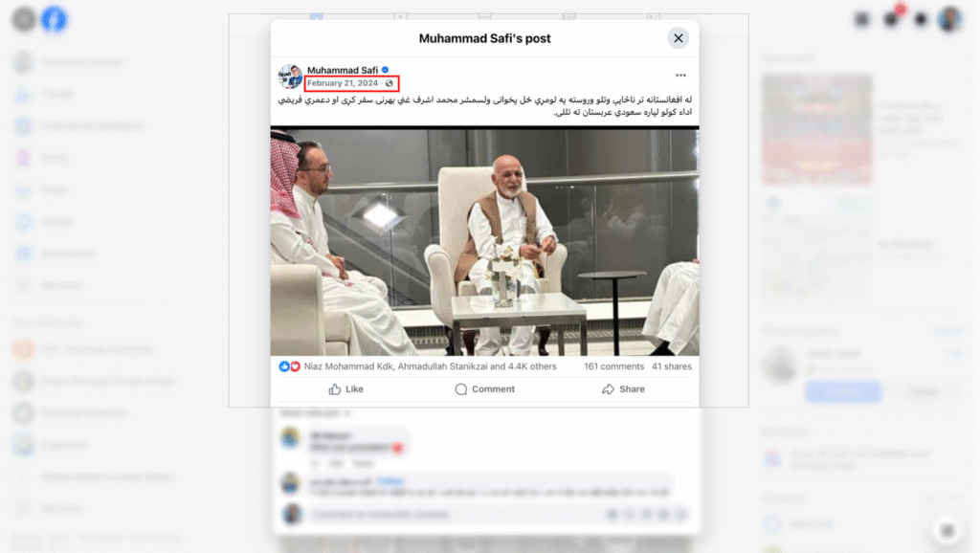Close Muhammad Safi's post dialog
This screenshot has width=980, height=553.
tap(679, 38)
